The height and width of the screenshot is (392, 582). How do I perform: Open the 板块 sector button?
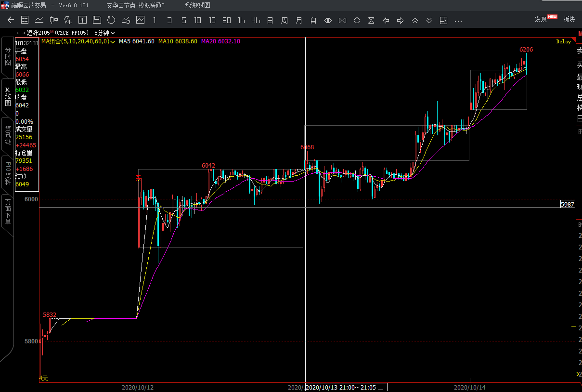click(x=569, y=19)
